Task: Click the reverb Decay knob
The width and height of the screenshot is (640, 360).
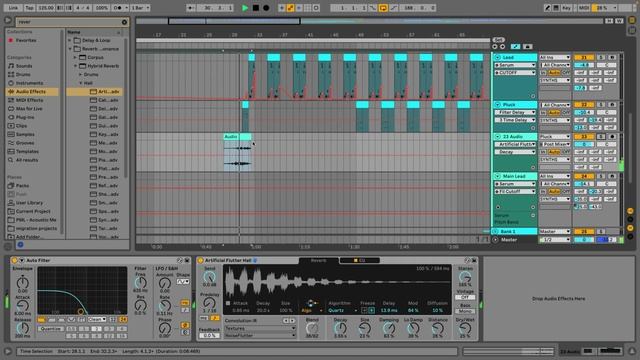Action: coord(340,328)
